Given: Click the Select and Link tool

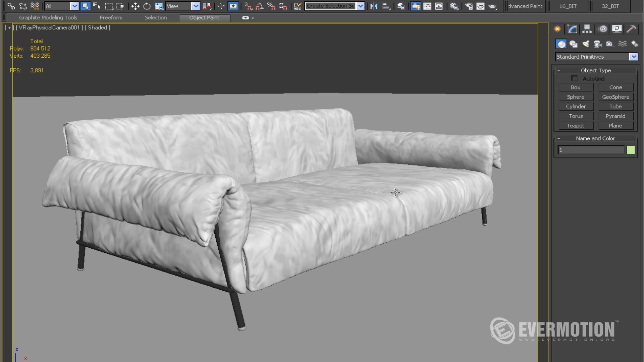Looking at the screenshot, I should [11, 6].
